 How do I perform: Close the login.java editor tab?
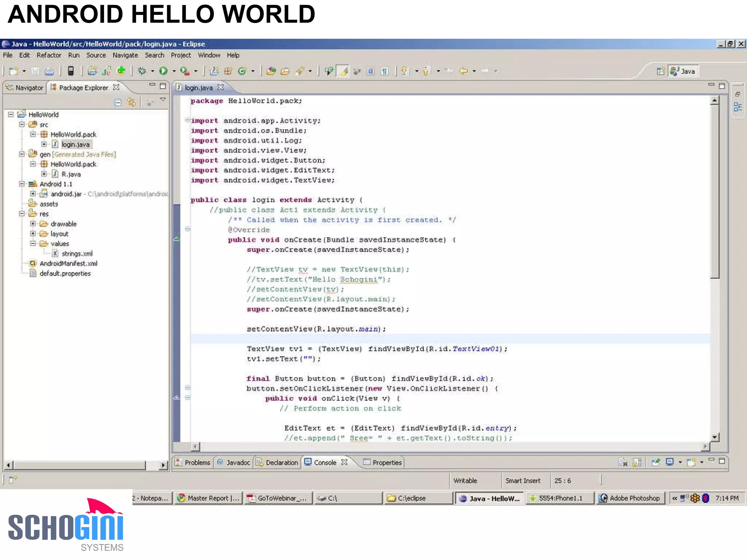220,87
